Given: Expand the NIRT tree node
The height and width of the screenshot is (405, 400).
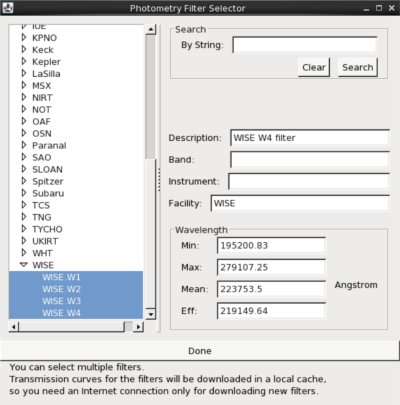Looking at the screenshot, I should 24,97.
